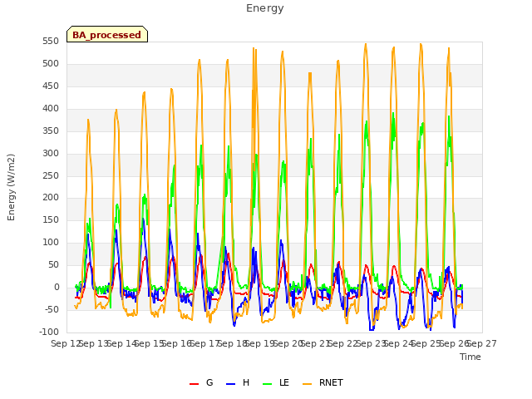The width and height of the screenshot is (532, 399).
Task: Click the blue H legend swatch
Action: [x=230, y=384]
